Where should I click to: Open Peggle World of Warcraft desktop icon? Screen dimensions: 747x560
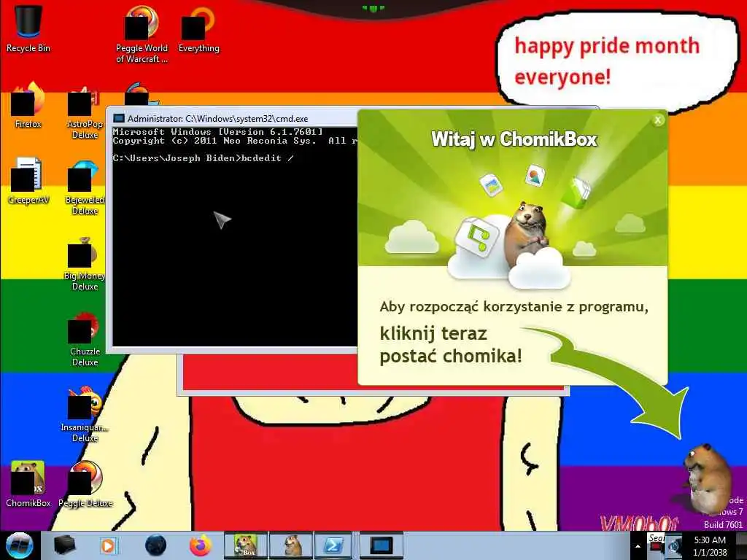pos(142,34)
